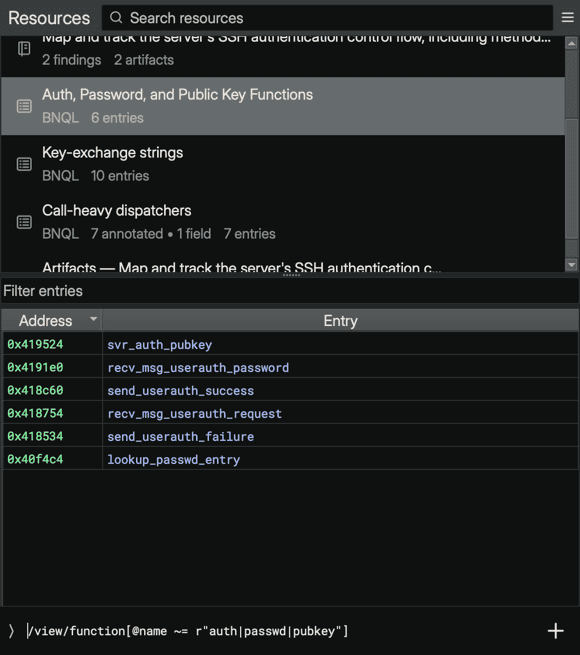Click list icon beside Call-heavy dispatchers
Viewport: 580px width, 655px height.
(24, 222)
